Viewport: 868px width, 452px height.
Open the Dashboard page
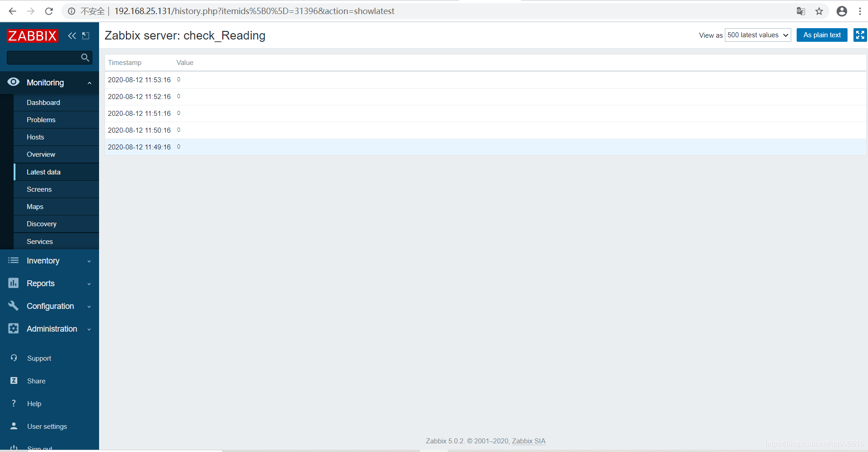[43, 103]
